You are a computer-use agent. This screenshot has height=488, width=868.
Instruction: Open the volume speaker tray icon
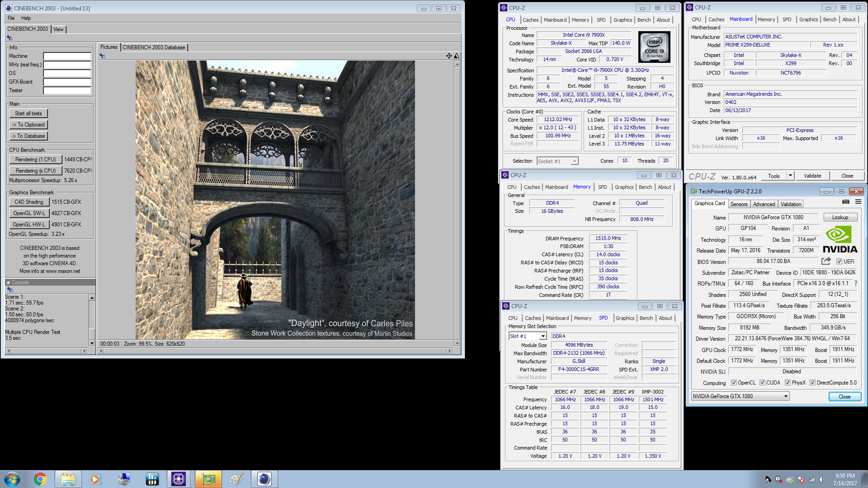(822, 479)
